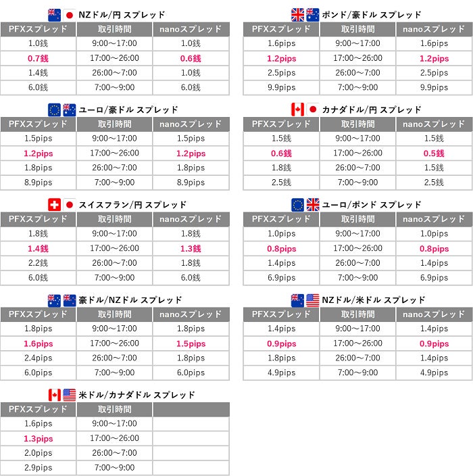The height and width of the screenshot is (476, 473).
Task: Click the UK flag in ポンド/豪ドル heading
Action: click(x=297, y=15)
